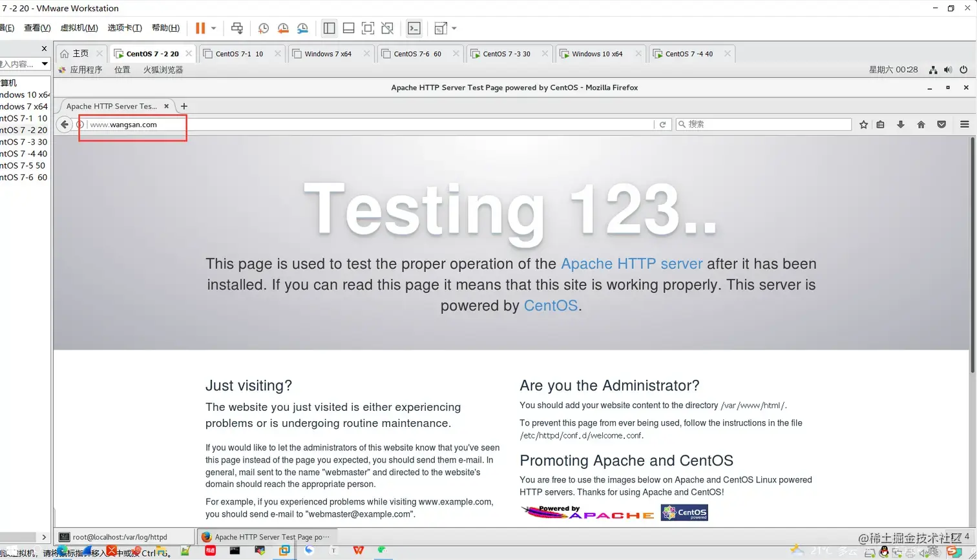
Task: Select CentOS 7-1 10 in the library tree
Action: point(24,118)
